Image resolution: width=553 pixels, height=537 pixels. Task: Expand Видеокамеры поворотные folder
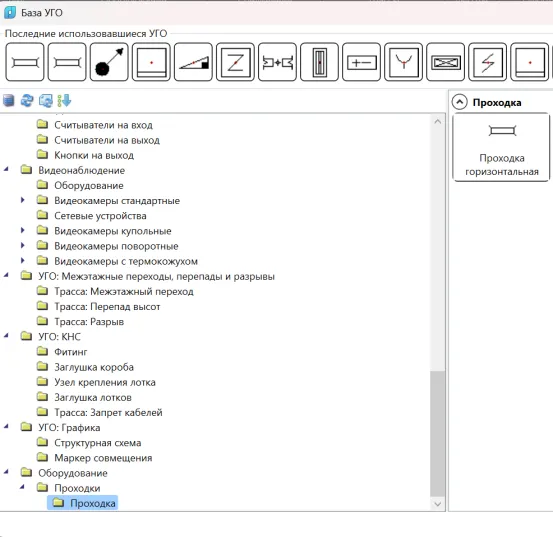pos(23,246)
